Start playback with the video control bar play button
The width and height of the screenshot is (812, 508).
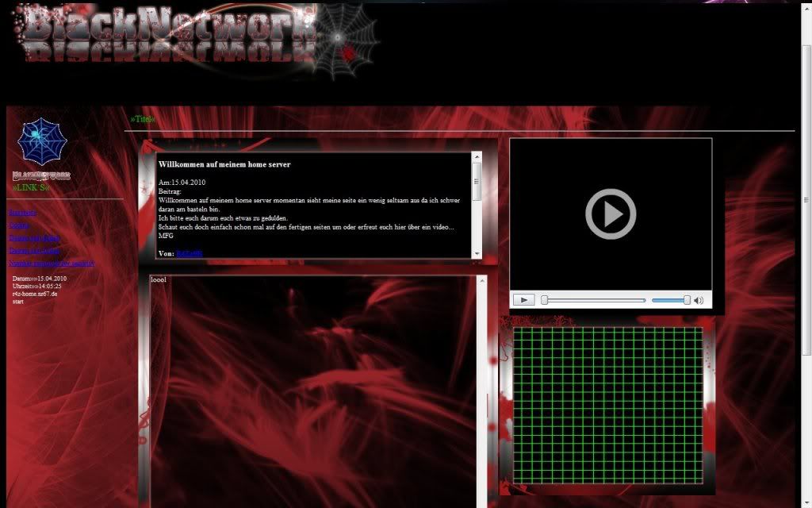tap(523, 300)
